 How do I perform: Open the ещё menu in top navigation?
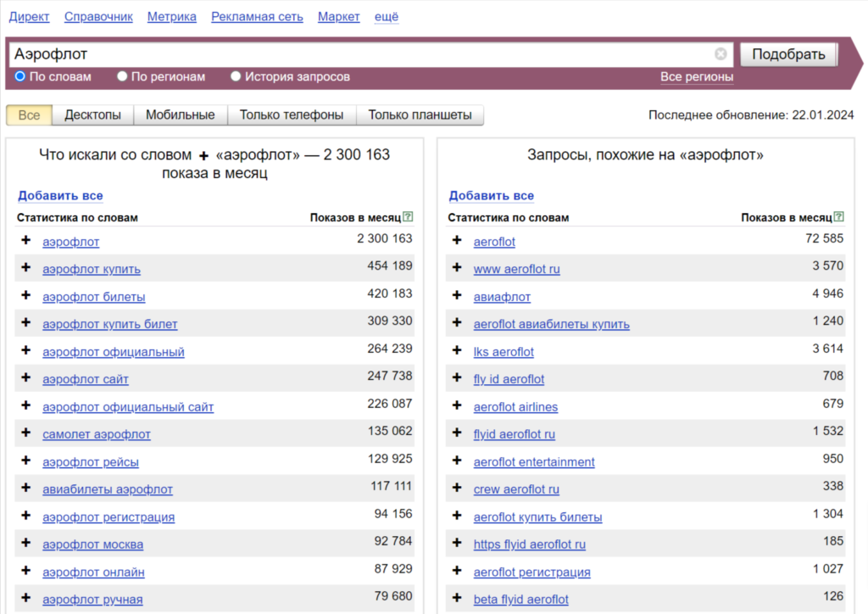387,17
